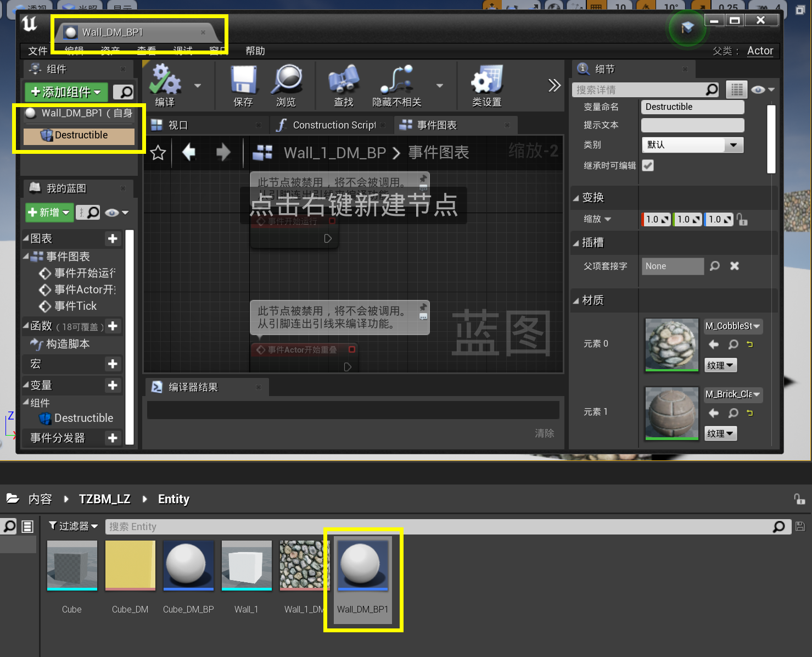
Task: Select Destructible component in components tree
Action: pyautogui.click(x=79, y=136)
